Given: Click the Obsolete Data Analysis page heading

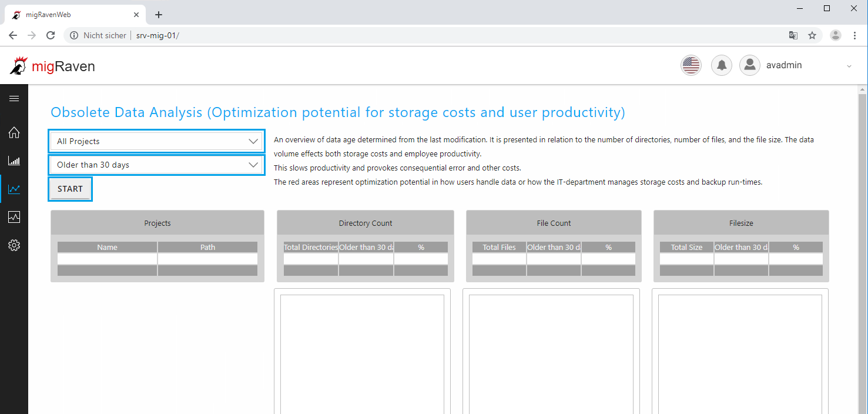Looking at the screenshot, I should 338,112.
